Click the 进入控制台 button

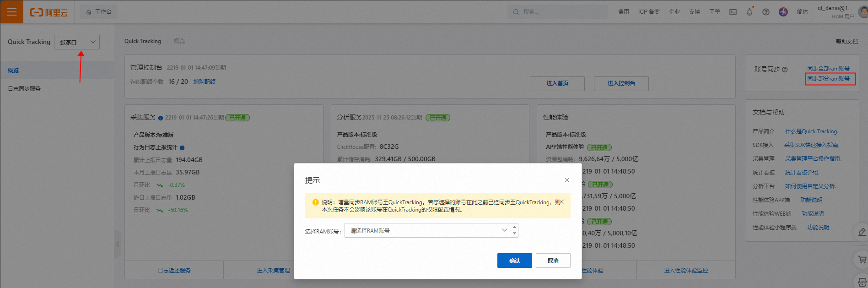(621, 83)
